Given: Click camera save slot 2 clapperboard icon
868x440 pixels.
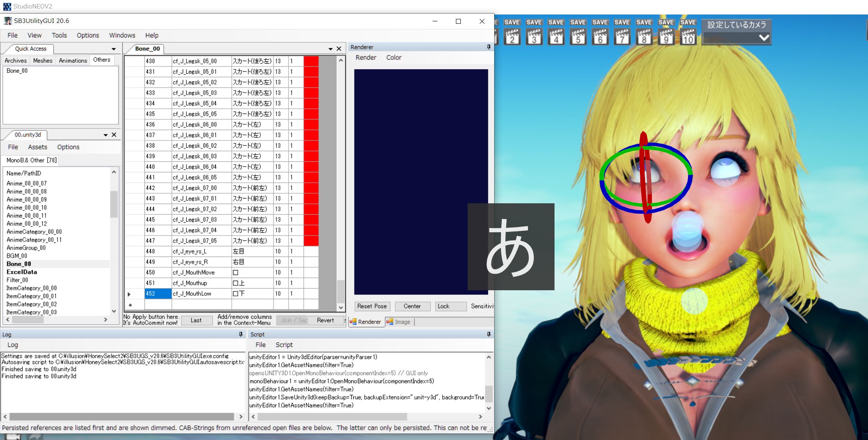Looking at the screenshot, I should [512, 37].
